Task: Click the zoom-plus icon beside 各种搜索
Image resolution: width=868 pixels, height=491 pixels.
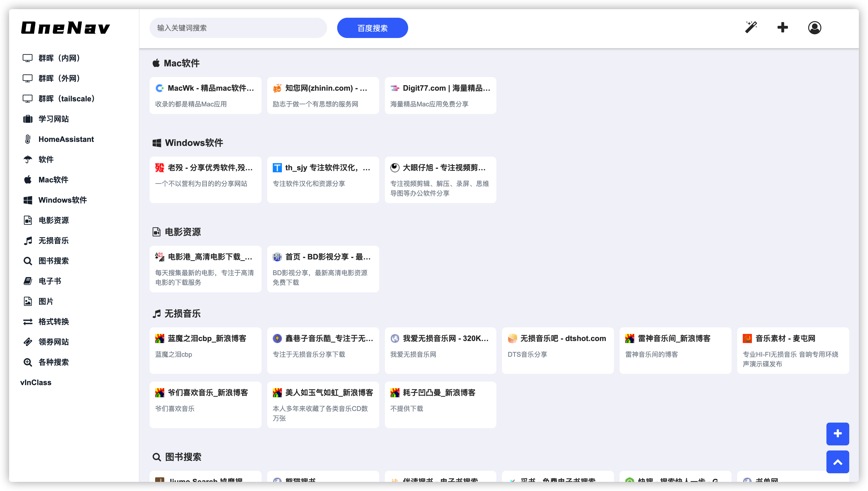Action: click(28, 362)
